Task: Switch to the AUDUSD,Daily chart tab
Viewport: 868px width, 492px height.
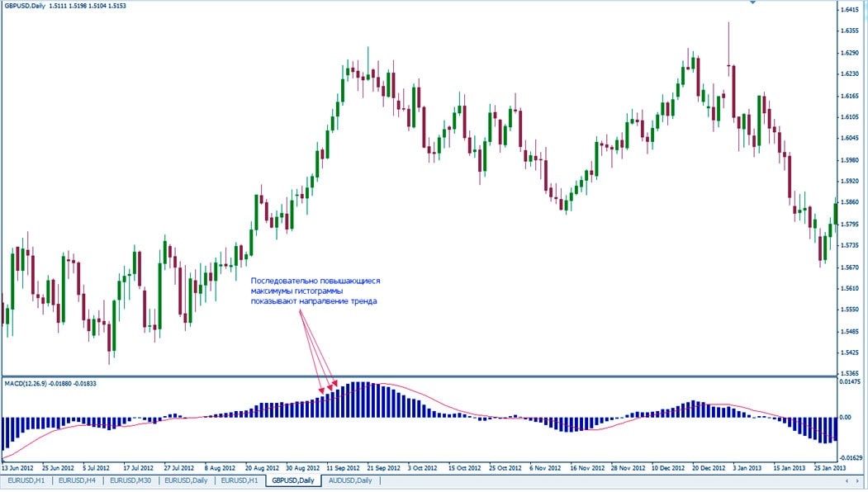Action: [x=350, y=480]
